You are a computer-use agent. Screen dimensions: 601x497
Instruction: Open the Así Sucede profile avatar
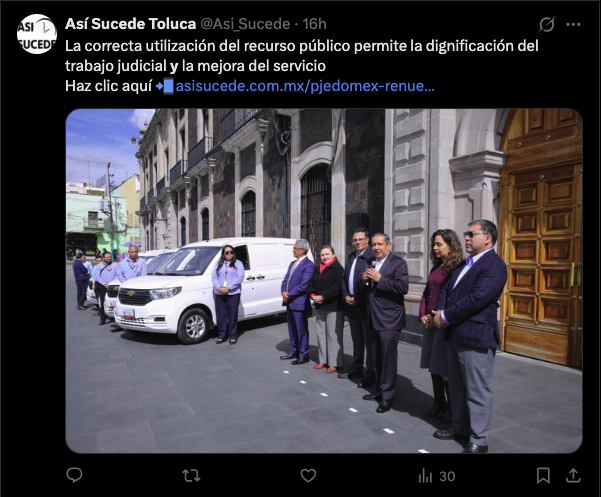[37, 34]
